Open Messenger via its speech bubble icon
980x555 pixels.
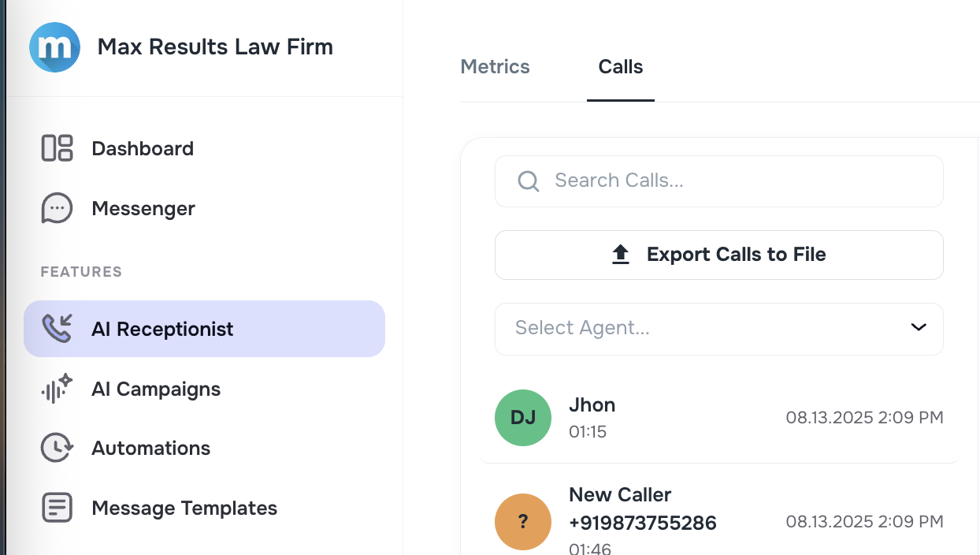pos(56,208)
